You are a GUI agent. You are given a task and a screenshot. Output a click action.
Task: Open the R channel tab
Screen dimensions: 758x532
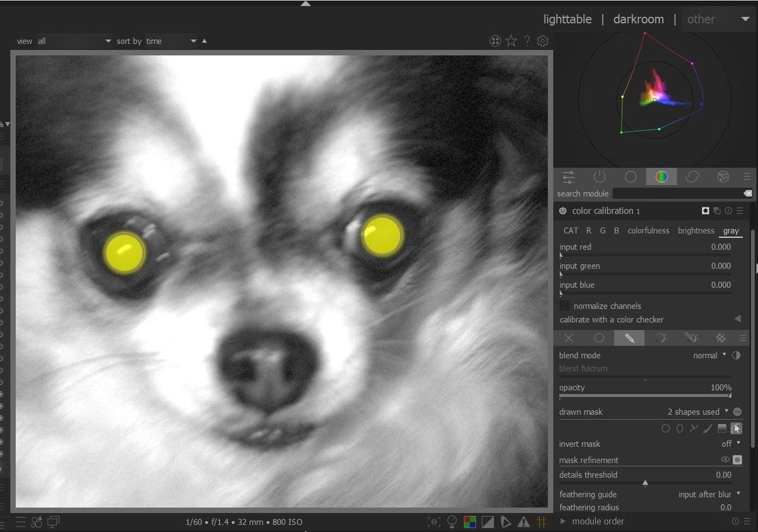click(x=589, y=231)
